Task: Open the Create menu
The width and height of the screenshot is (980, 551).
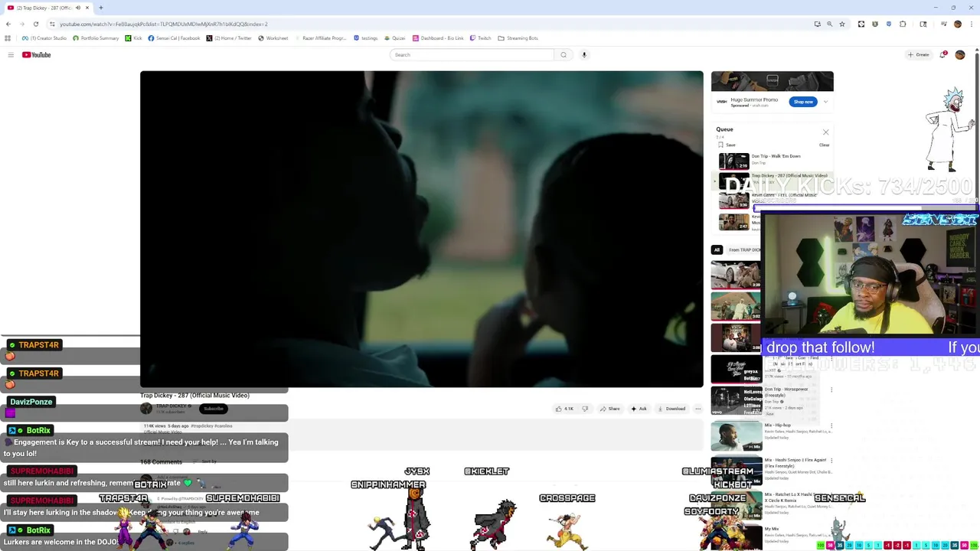Action: tap(918, 54)
